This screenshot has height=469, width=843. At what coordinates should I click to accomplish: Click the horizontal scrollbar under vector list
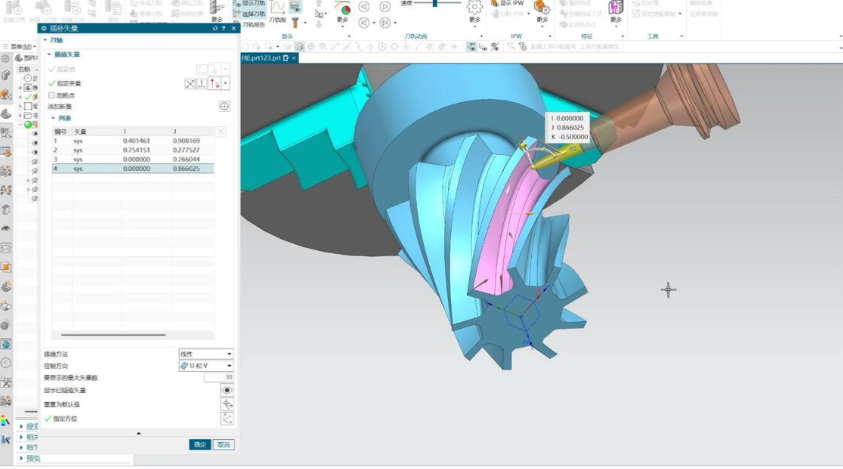click(113, 335)
